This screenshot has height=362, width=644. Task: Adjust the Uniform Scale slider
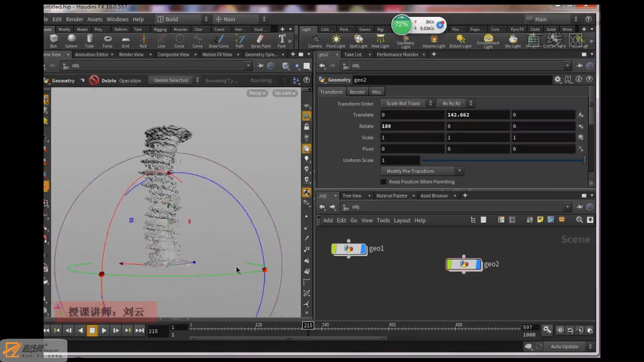click(503, 160)
